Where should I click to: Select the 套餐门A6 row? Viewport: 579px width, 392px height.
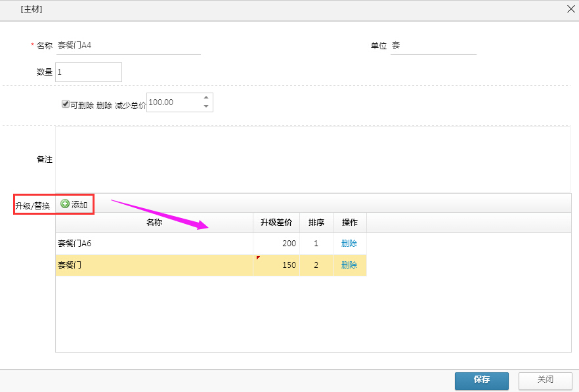[x=154, y=244]
